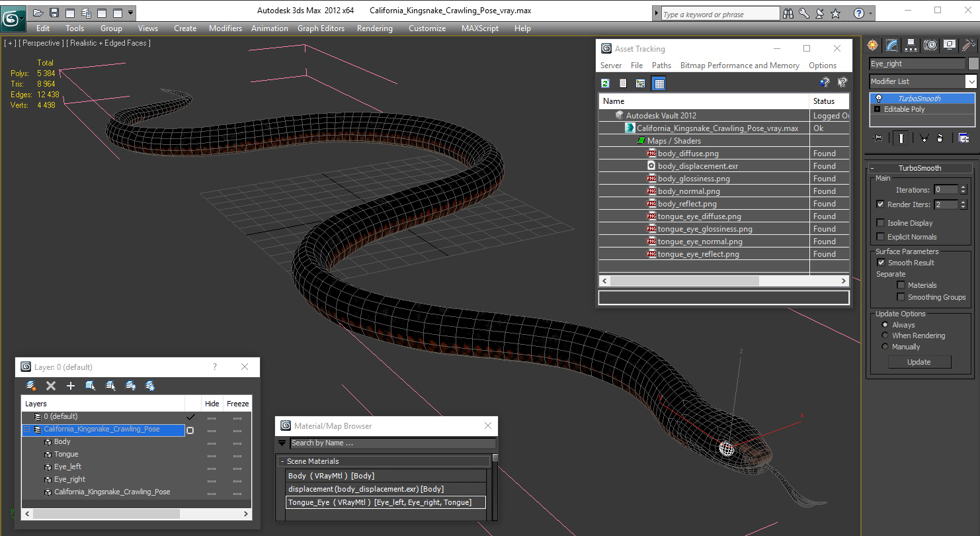
Task: Open the quick access toolbar customize dropdown arrow
Action: pos(131,13)
